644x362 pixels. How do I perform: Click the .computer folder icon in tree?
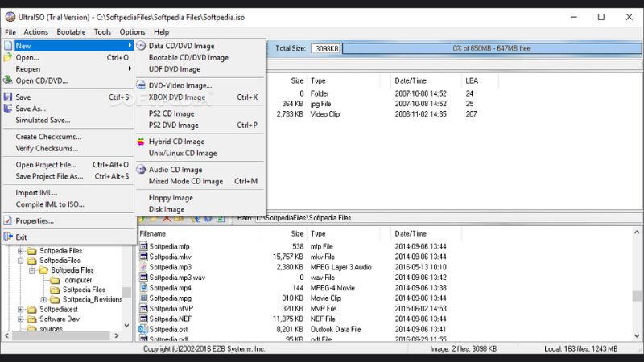tap(55, 280)
